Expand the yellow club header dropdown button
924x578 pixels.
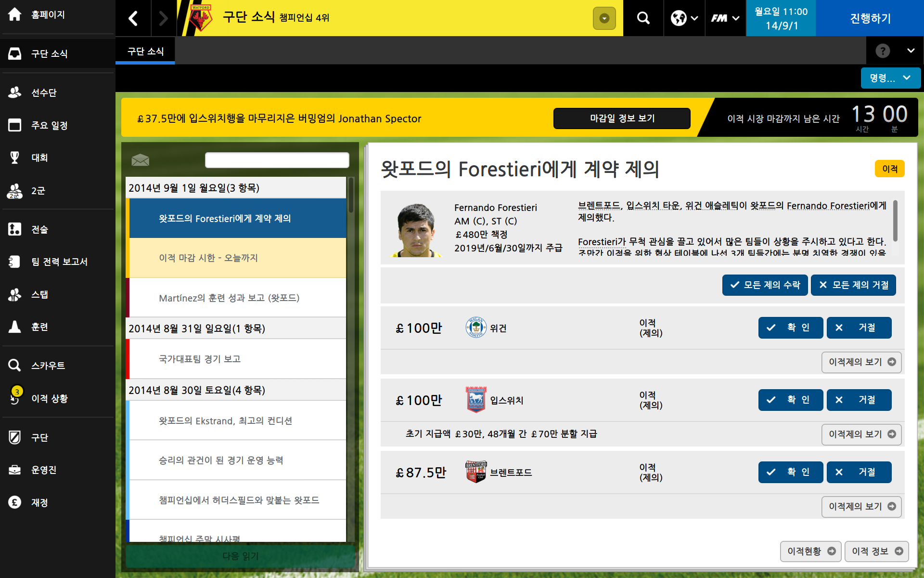[x=604, y=18]
